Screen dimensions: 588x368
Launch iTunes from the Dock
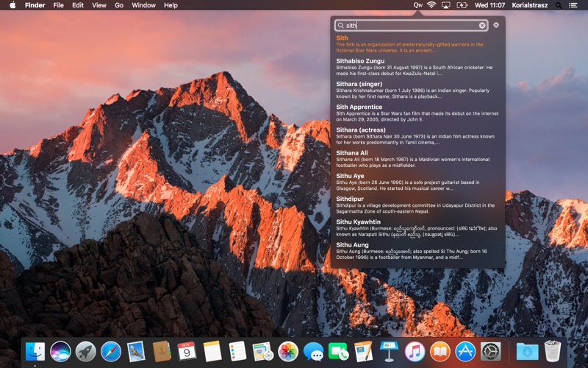click(x=415, y=352)
